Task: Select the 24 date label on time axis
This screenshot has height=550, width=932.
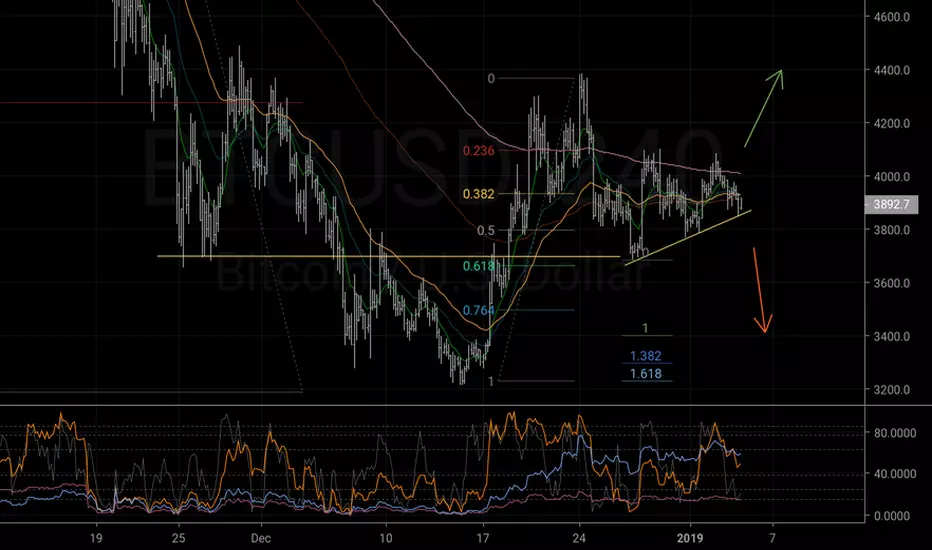Action: point(580,538)
